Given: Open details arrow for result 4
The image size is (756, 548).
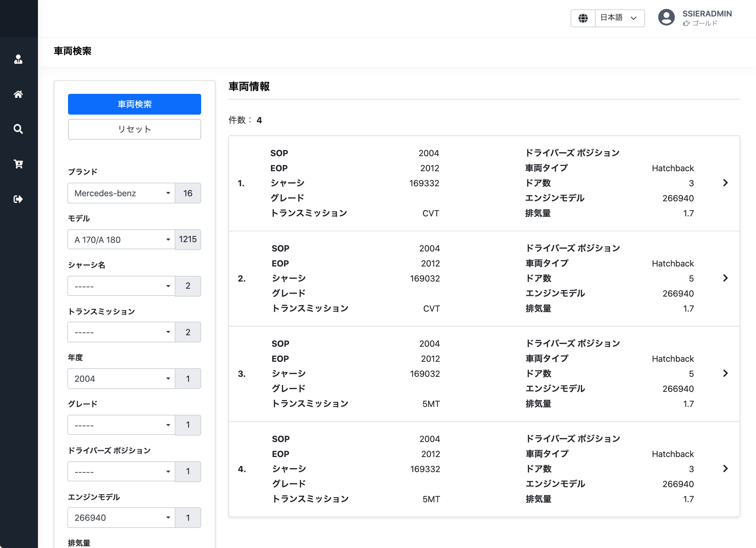Looking at the screenshot, I should pyautogui.click(x=725, y=468).
